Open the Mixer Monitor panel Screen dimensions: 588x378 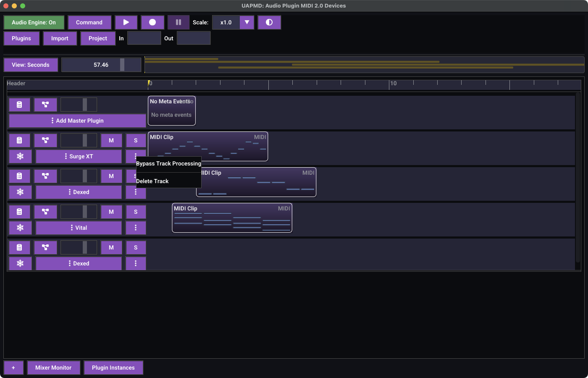pyautogui.click(x=53, y=367)
